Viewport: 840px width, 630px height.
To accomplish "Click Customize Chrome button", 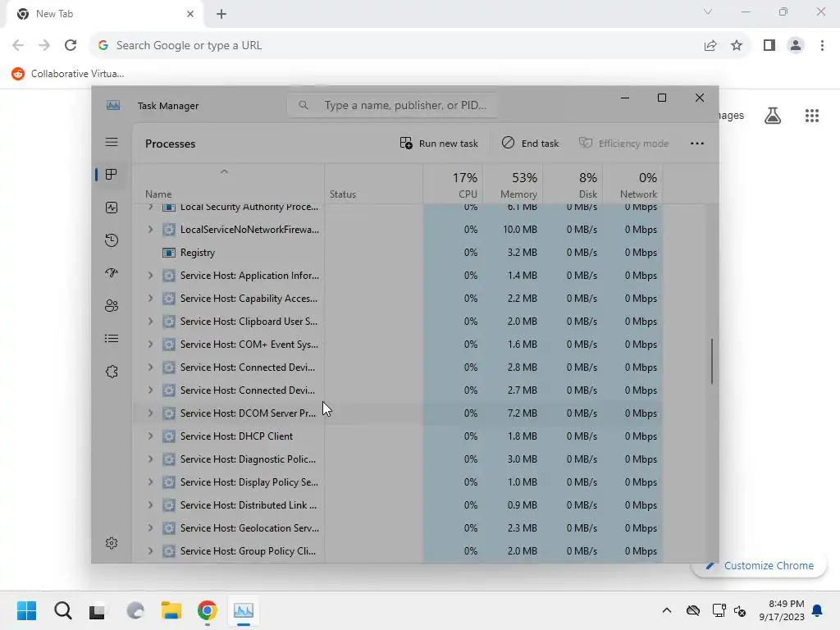I will pyautogui.click(x=759, y=566).
